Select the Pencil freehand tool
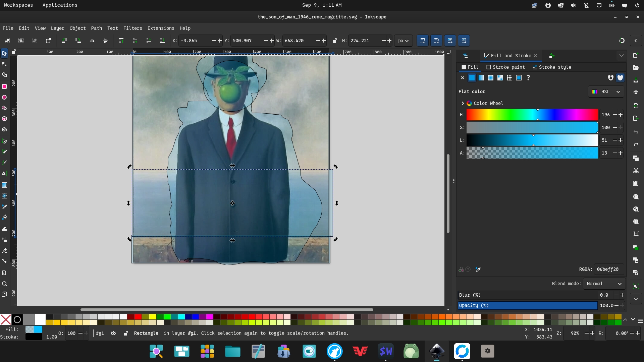The width and height of the screenshot is (644, 362). click(x=4, y=152)
